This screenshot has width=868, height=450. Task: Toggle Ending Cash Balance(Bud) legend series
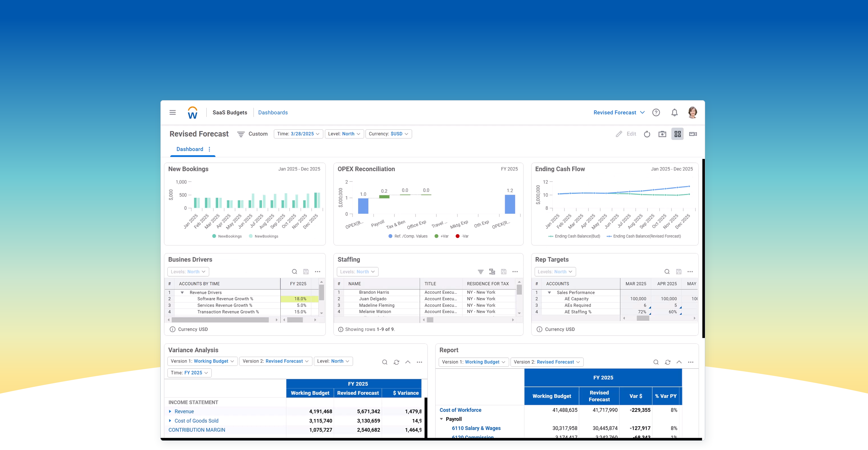coord(574,236)
